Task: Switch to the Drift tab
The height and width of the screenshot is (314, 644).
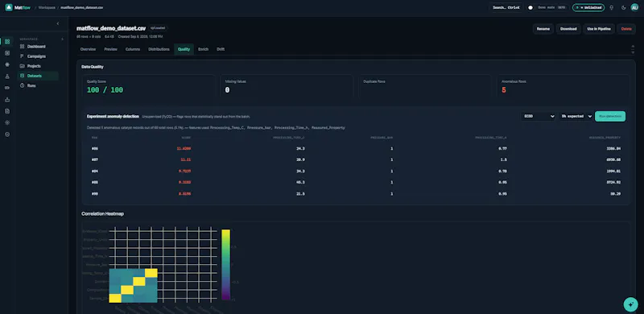Action: tap(221, 49)
